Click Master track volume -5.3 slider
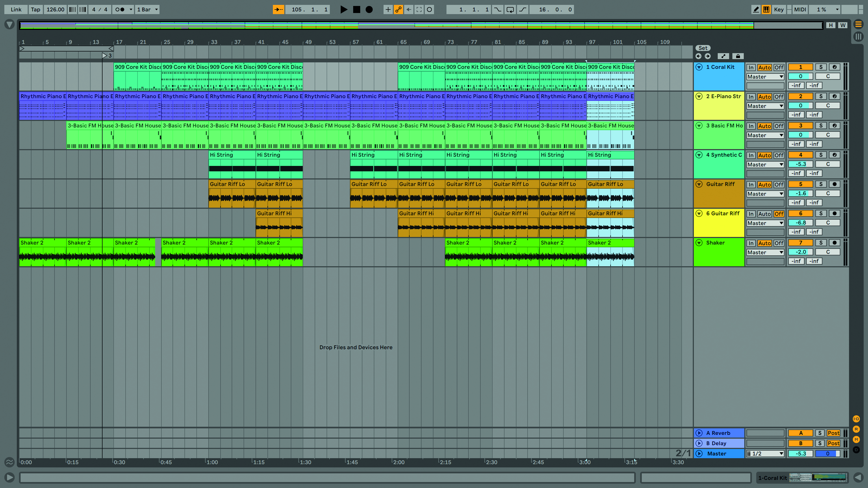 tap(801, 454)
